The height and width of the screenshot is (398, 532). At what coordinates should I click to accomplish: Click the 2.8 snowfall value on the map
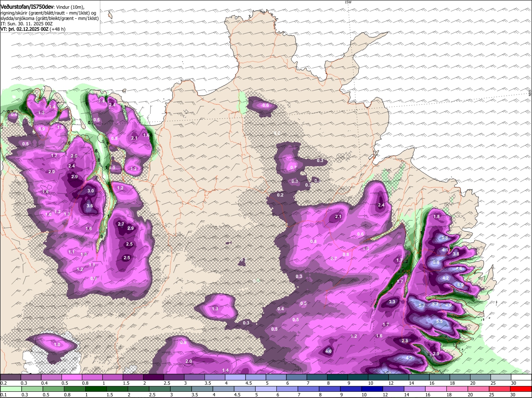405,341
